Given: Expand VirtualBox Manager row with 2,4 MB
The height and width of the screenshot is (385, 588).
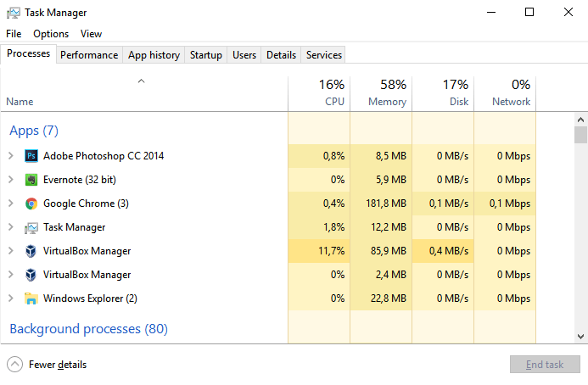Looking at the screenshot, I should pos(11,275).
